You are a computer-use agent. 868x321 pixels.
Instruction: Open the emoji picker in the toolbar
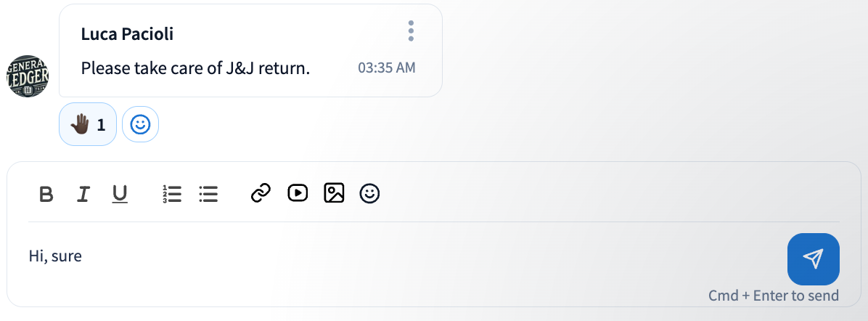pyautogui.click(x=370, y=193)
